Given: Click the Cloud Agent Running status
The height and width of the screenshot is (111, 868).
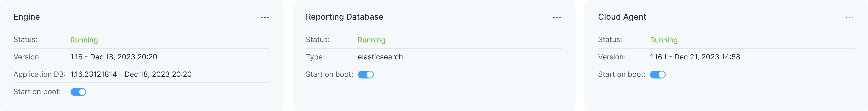Looking at the screenshot, I should coord(663,40).
